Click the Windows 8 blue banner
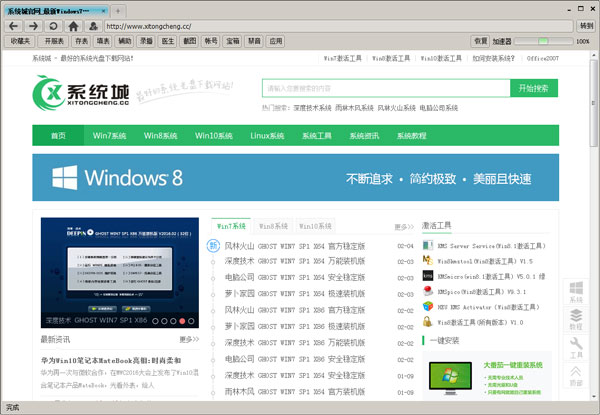 click(295, 177)
